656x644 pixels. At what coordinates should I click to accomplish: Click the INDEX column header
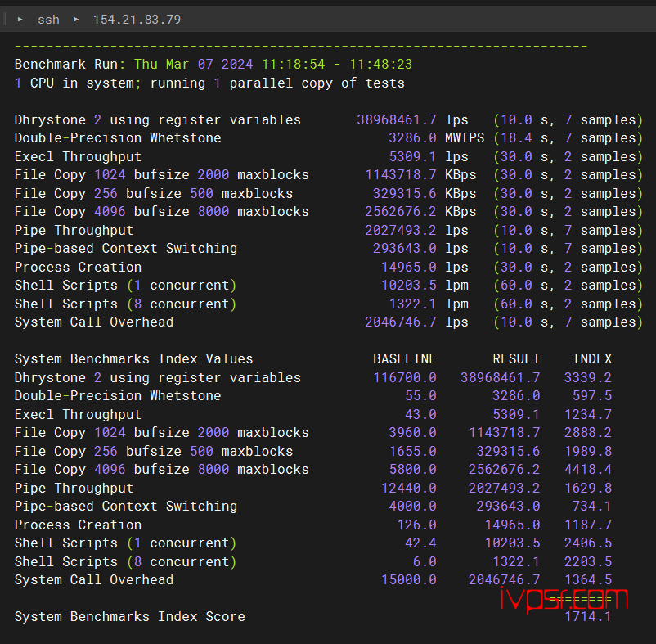click(x=592, y=359)
